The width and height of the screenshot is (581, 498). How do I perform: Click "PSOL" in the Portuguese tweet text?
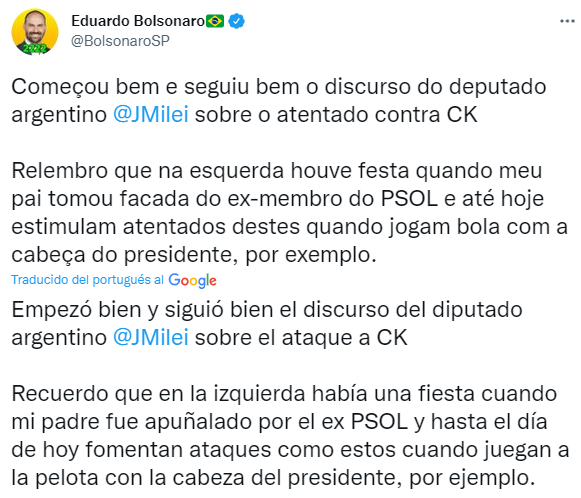[409, 199]
